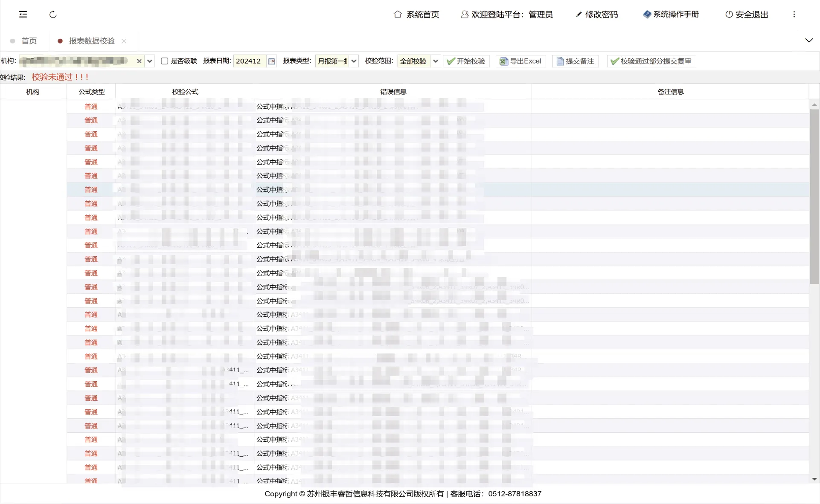Switch to the 首页 tab
This screenshot has height=504, width=820.
(29, 41)
